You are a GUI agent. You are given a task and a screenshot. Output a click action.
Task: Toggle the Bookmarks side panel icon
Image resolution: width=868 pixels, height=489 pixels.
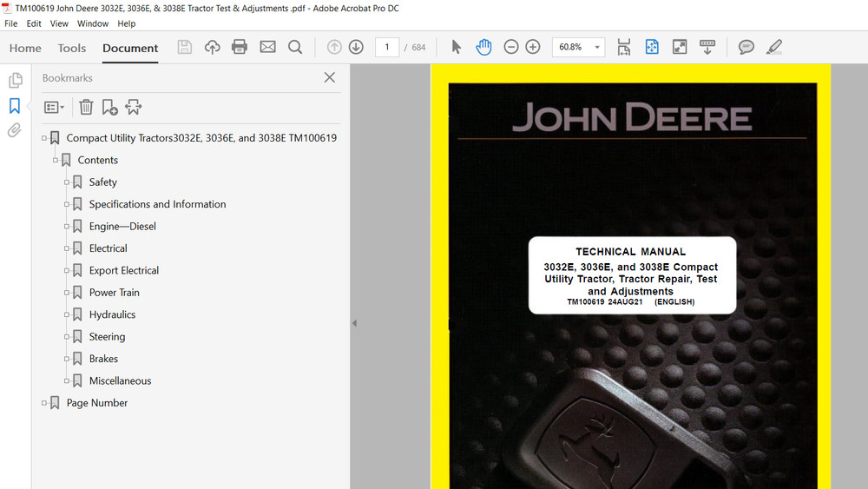click(15, 105)
